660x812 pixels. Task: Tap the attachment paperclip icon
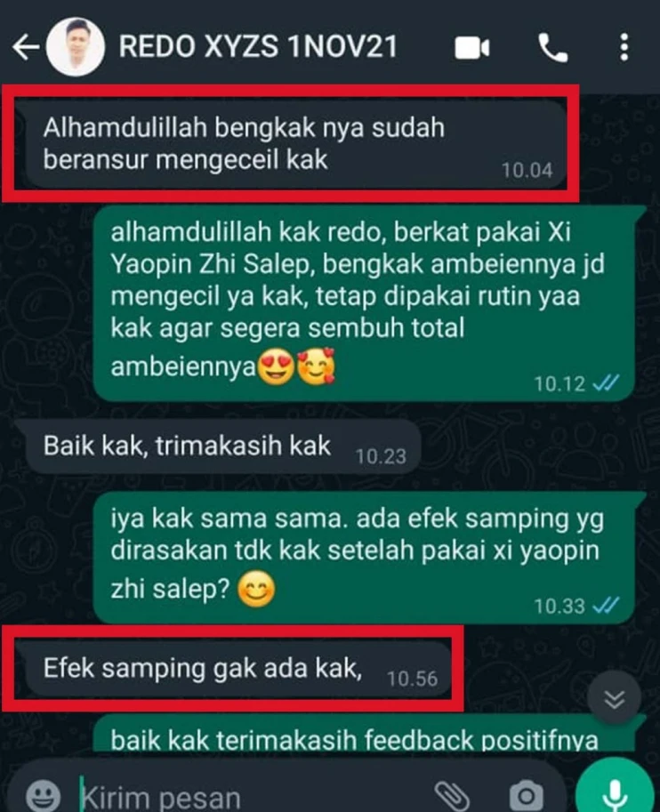pyautogui.click(x=451, y=795)
